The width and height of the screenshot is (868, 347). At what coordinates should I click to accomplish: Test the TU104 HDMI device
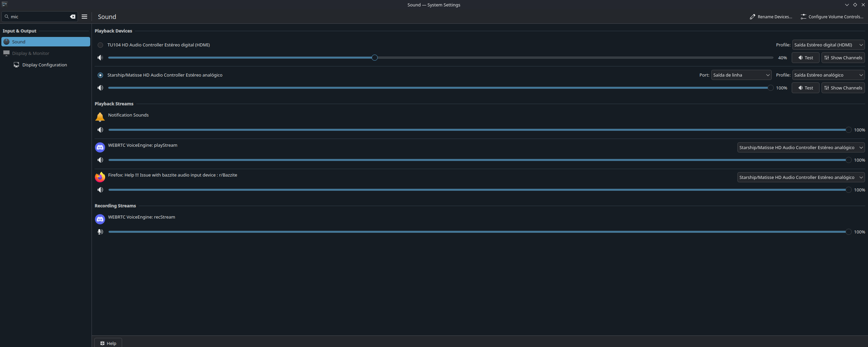[x=806, y=58]
